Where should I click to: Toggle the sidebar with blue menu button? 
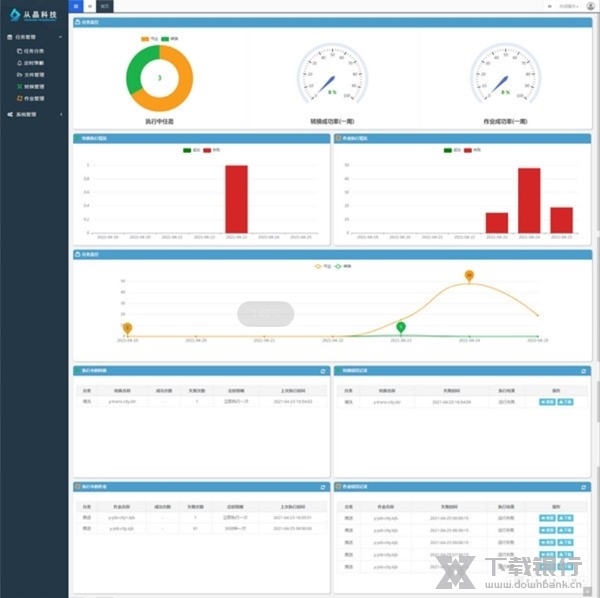tap(76, 6)
